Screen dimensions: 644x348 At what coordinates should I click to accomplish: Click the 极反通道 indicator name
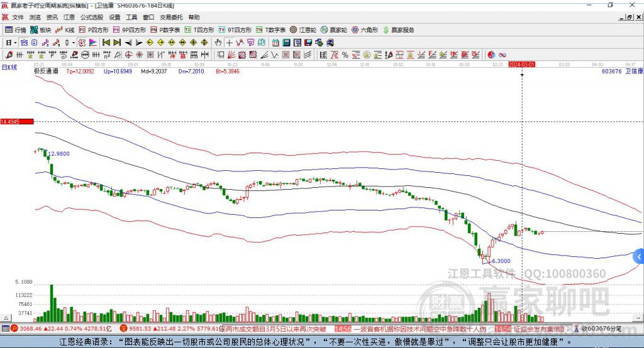point(46,71)
